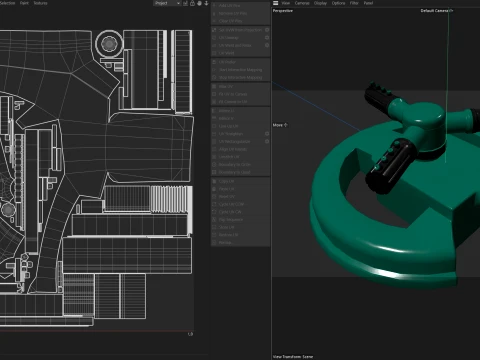This screenshot has height=360, width=480.
Task: Toggle the lock icon in the UV editor header
Action: point(192,3)
